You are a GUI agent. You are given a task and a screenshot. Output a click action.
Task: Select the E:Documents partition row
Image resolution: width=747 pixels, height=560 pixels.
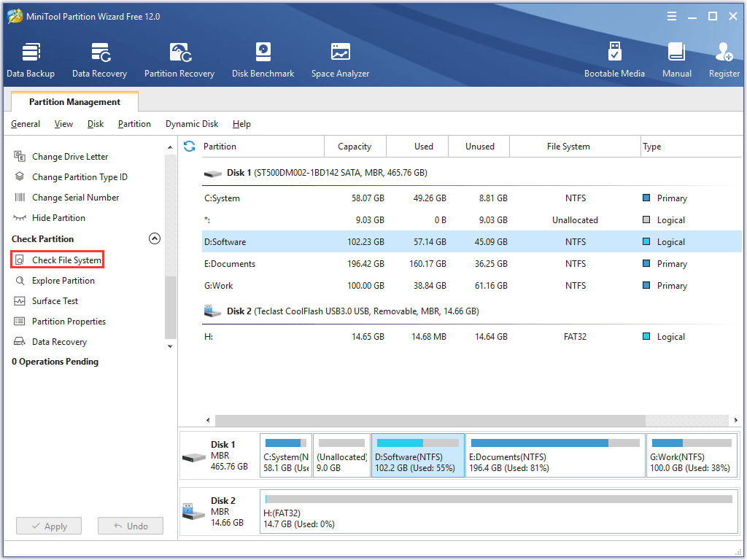point(472,264)
